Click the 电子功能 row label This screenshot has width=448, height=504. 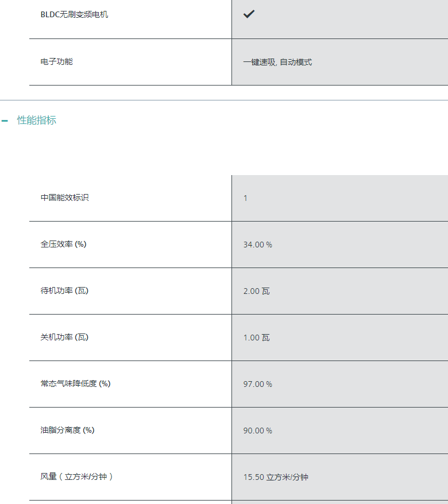point(57,61)
